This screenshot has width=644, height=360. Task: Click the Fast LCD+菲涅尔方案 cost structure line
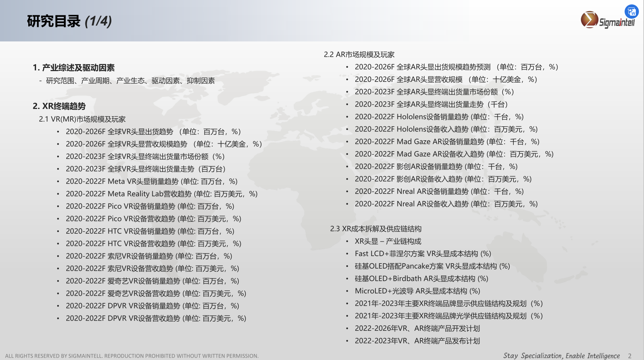423,254
